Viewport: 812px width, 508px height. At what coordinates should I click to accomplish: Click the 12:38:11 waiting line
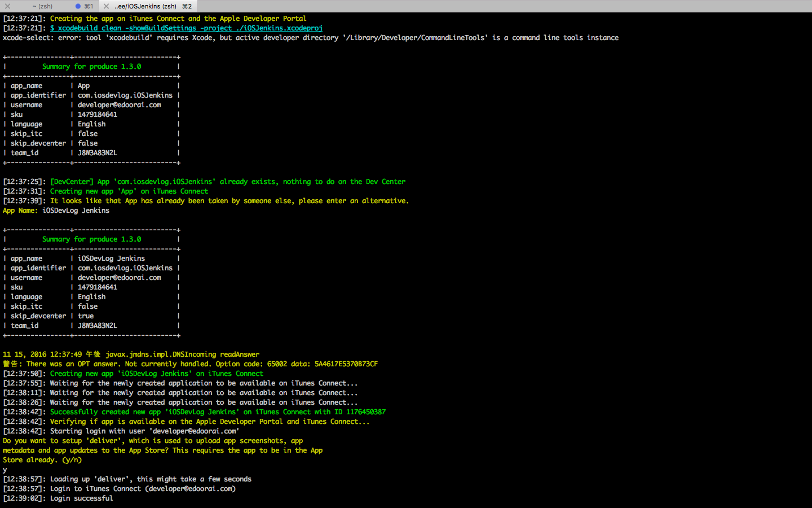180,393
